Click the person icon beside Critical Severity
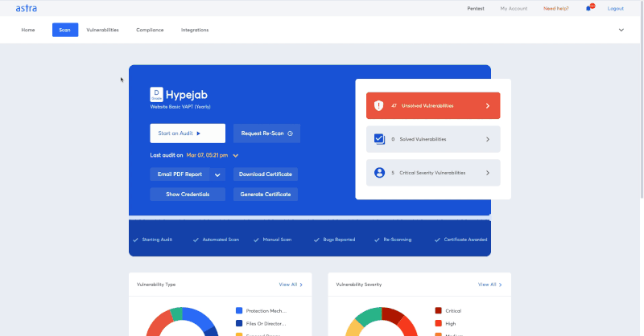644x336 pixels. tap(379, 173)
